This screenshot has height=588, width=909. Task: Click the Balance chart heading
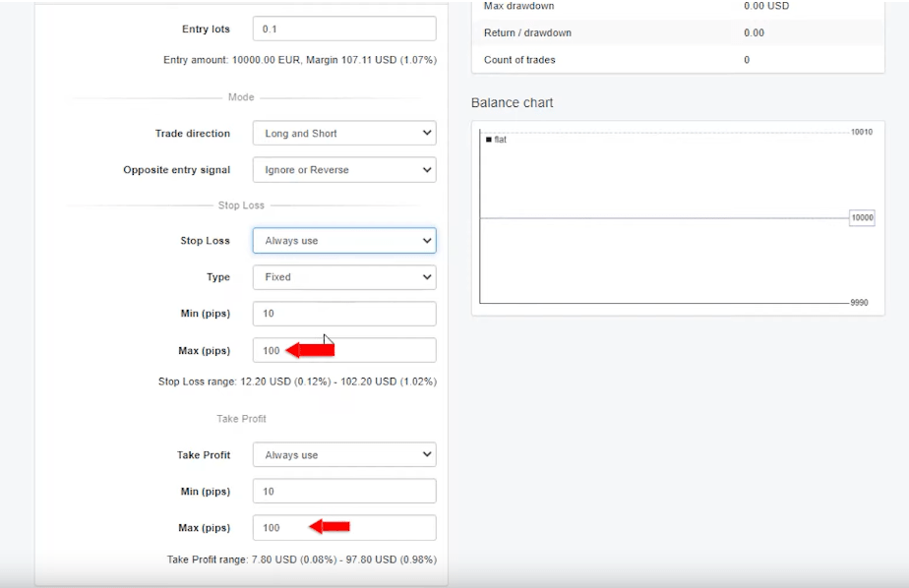512,103
